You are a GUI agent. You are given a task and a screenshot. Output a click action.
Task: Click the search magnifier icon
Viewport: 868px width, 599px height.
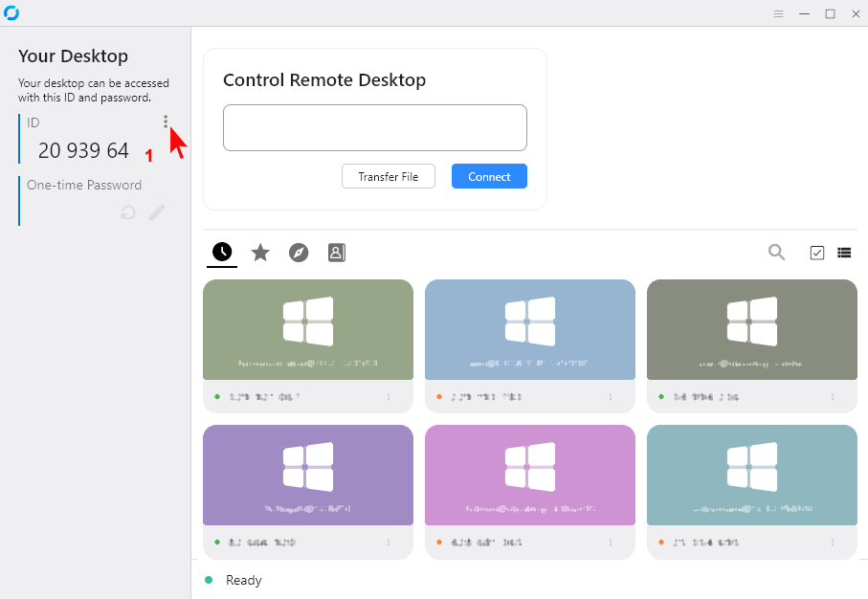click(x=777, y=253)
